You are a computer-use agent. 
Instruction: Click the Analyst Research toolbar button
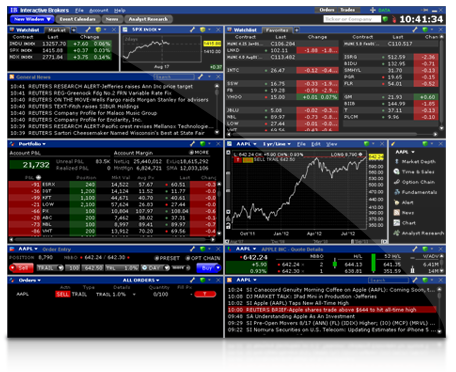[x=148, y=19]
